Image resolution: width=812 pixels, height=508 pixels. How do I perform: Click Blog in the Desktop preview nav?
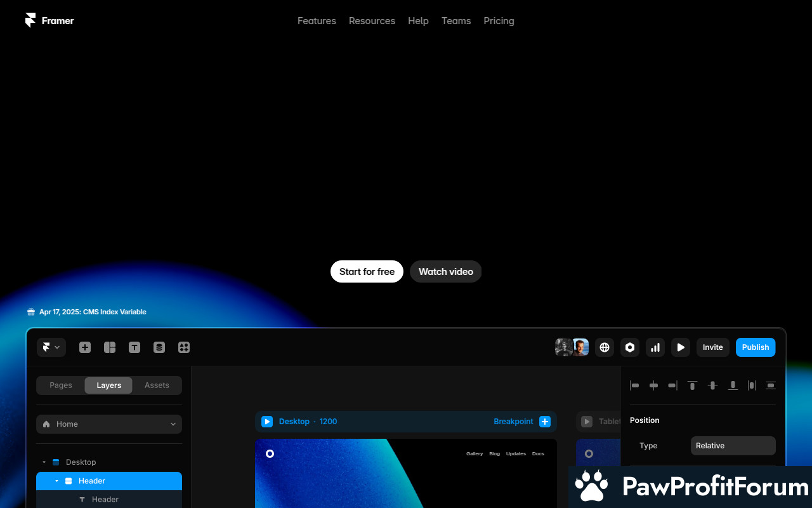pyautogui.click(x=495, y=454)
